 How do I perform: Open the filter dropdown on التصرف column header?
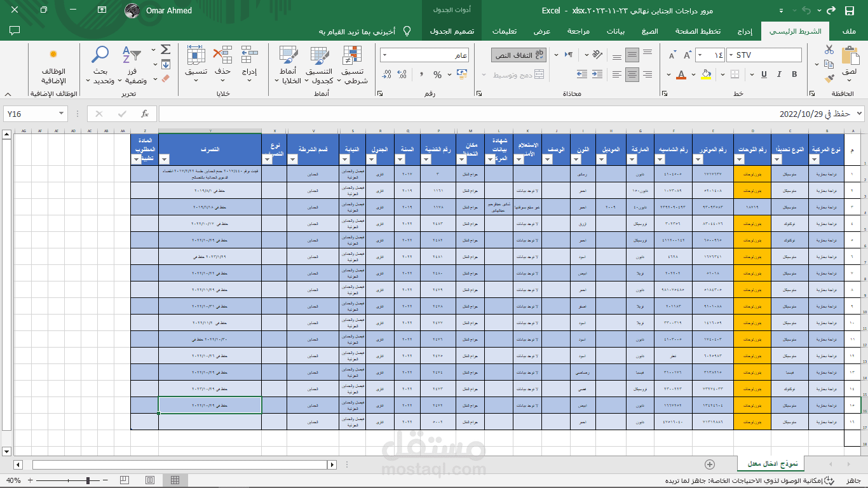coord(164,159)
